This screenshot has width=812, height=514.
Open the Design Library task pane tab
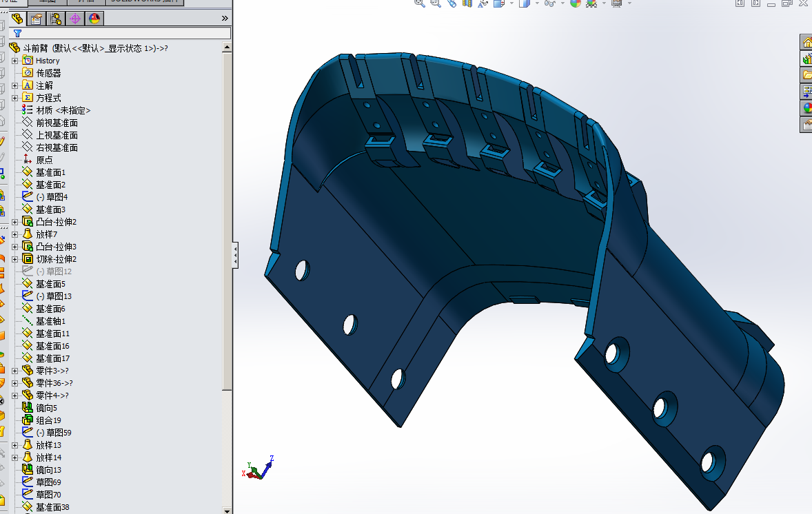point(806,59)
